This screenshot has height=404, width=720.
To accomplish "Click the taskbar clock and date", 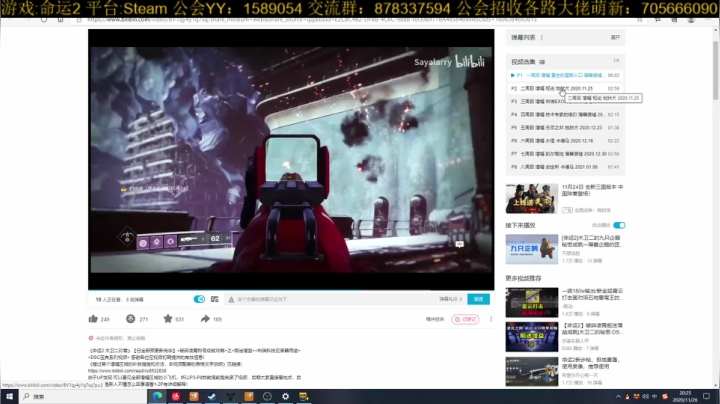I will point(685,396).
